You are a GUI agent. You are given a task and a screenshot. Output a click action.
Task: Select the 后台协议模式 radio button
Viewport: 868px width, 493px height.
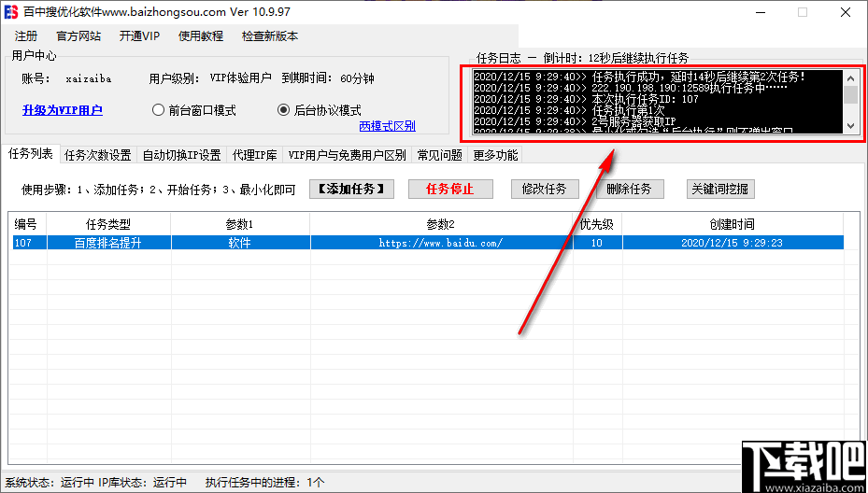[x=319, y=110]
